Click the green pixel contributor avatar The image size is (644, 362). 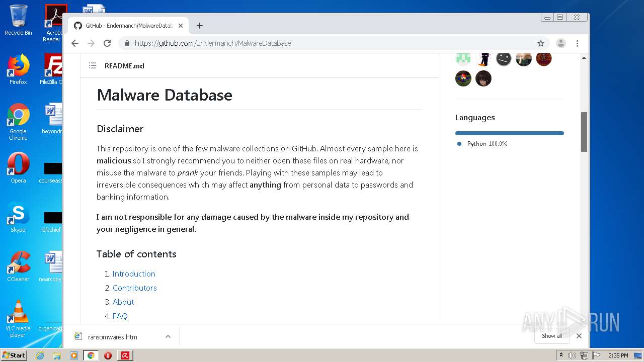point(463,59)
